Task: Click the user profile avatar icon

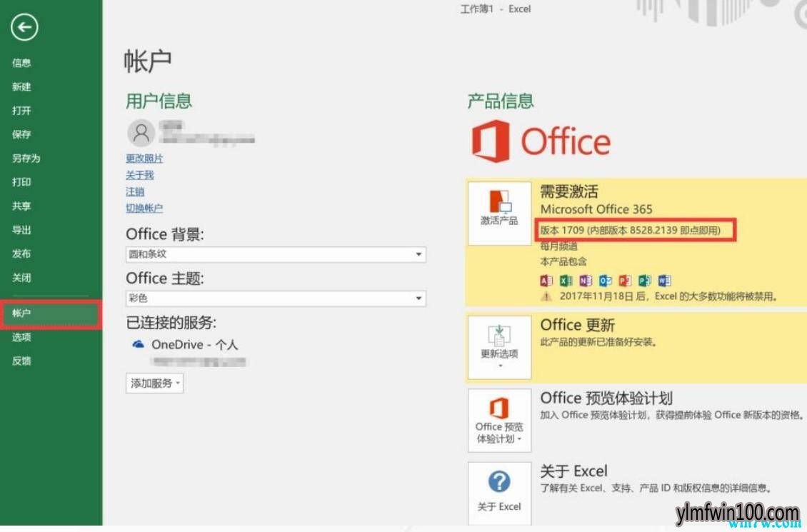Action: pyautogui.click(x=141, y=133)
